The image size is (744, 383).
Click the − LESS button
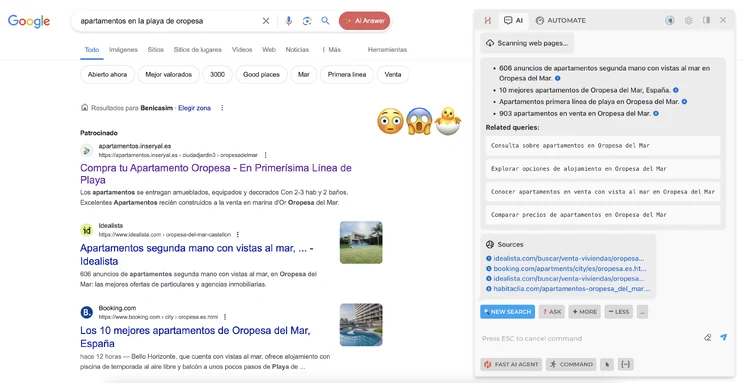[x=619, y=312]
